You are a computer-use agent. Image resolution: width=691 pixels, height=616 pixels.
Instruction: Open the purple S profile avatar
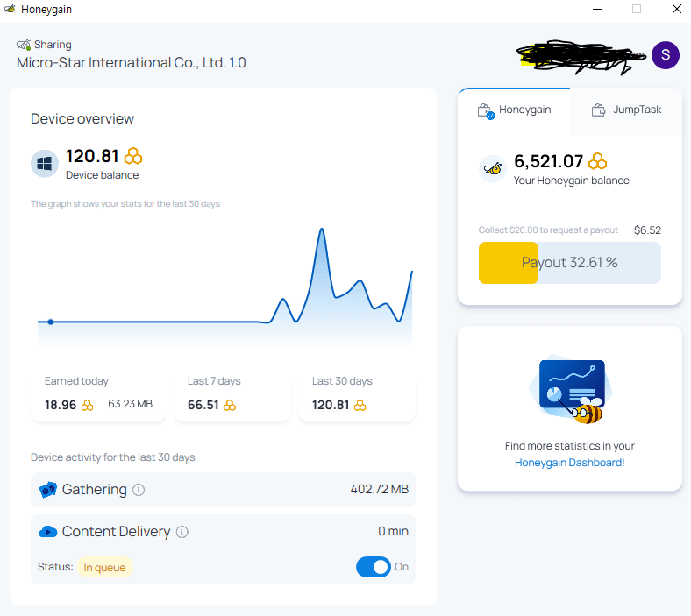click(x=666, y=55)
